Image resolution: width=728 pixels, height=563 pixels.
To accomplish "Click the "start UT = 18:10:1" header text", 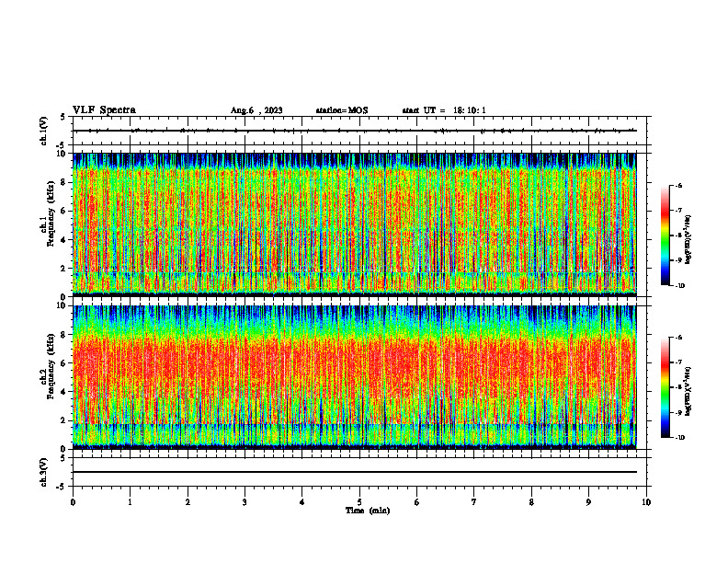I will click(x=444, y=110).
